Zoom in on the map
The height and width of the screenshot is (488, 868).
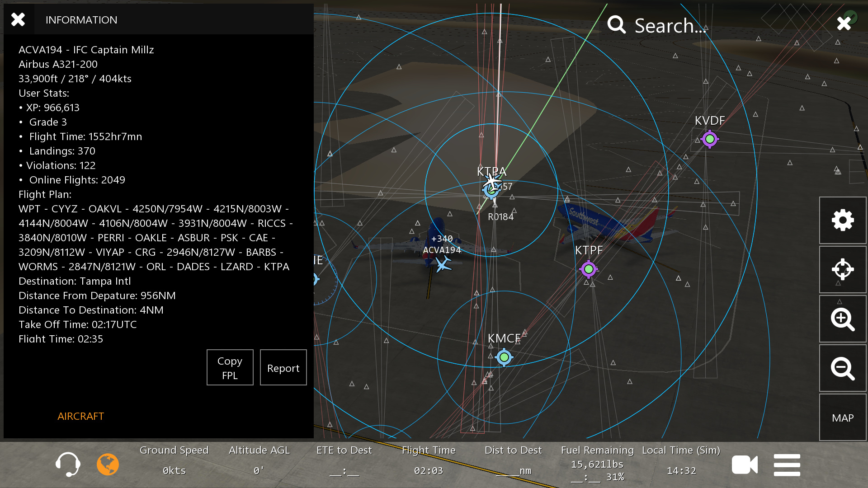pos(843,319)
